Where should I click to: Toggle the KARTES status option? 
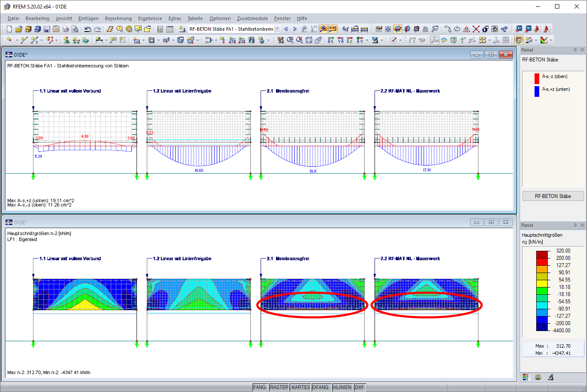click(x=301, y=387)
